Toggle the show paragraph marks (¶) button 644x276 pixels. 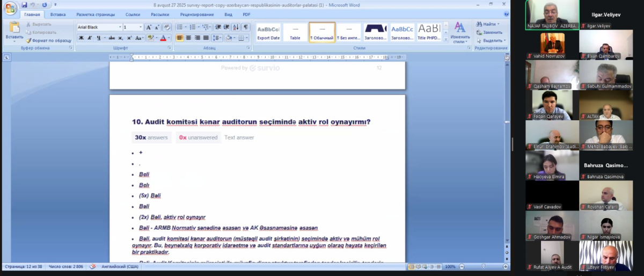[246, 27]
